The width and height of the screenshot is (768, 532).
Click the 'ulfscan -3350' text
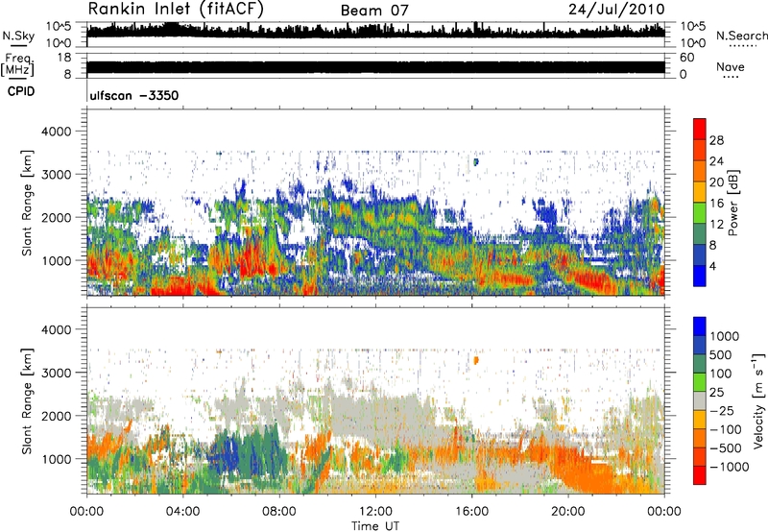(134, 95)
